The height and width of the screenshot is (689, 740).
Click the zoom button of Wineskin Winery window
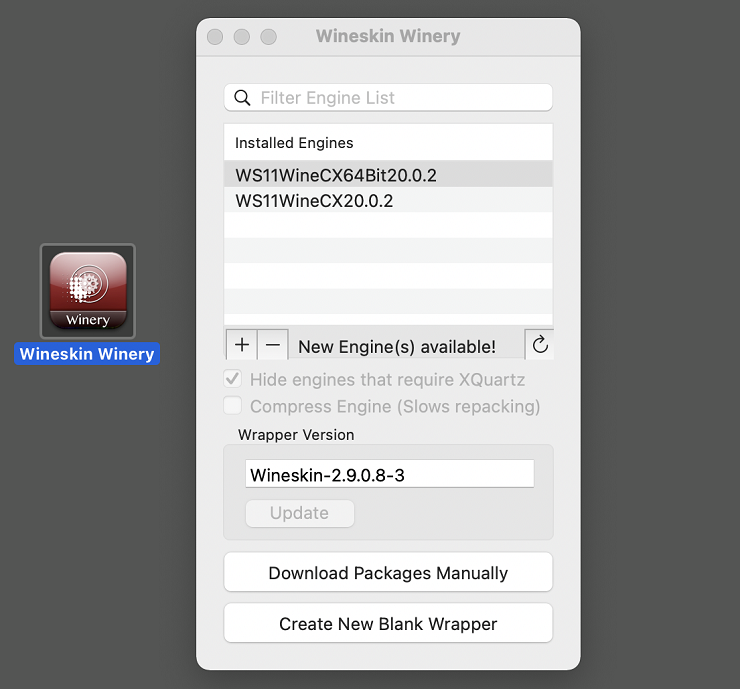click(269, 37)
